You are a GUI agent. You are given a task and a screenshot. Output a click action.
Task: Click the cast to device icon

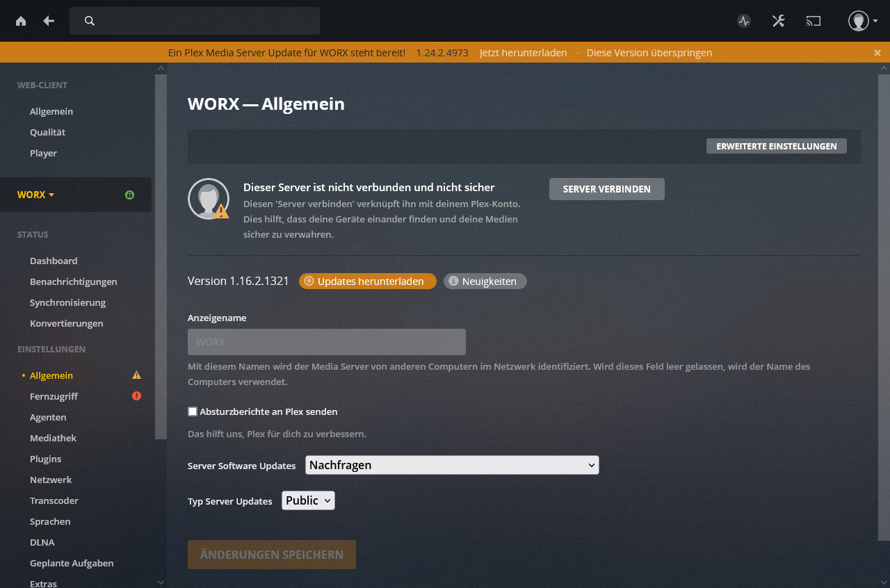814,21
